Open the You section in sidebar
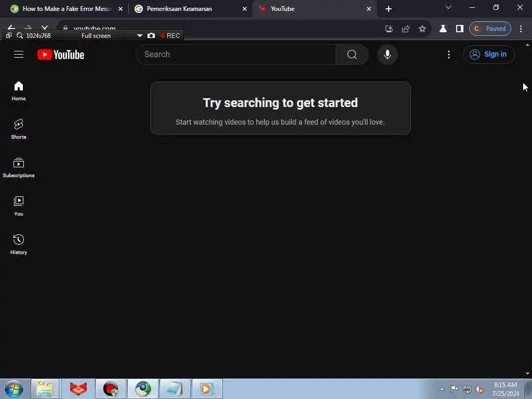Screen dimensions: 532x399 [19, 206]
